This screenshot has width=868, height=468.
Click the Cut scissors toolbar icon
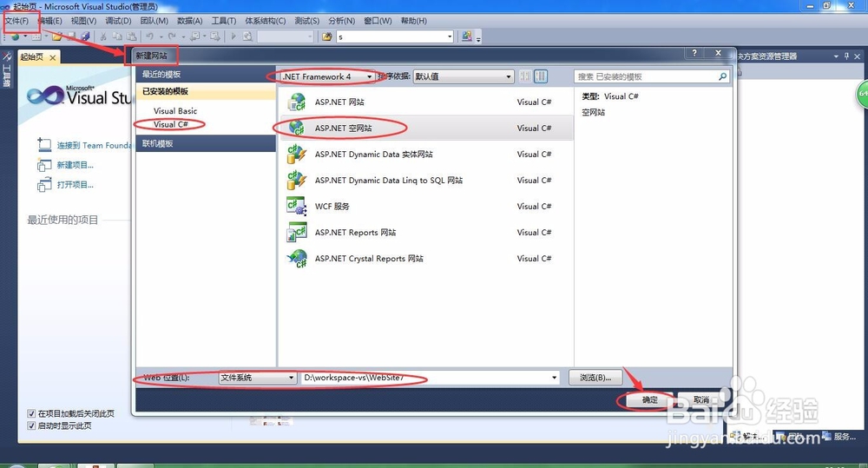[x=103, y=36]
